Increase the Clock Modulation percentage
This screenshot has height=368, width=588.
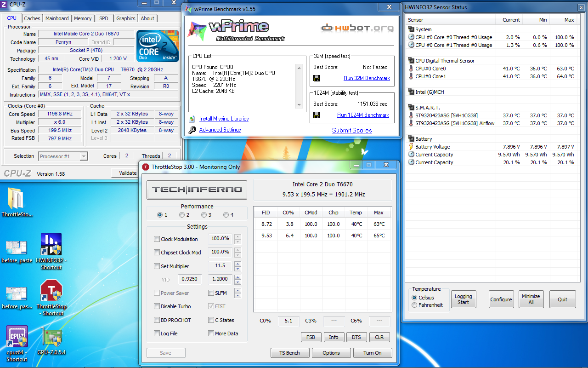[x=237, y=237]
